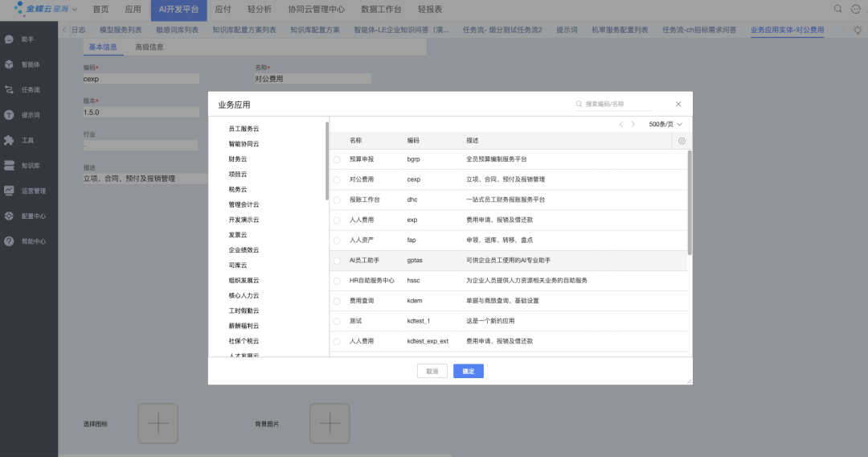This screenshot has width=868, height=457.
Task: Select the radio button for 人人资产
Action: click(x=337, y=241)
